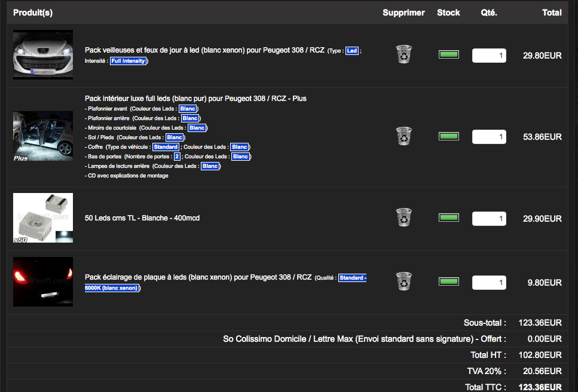The width and height of the screenshot is (578, 392).
Task: Edit quantity field for Pack éclairage de plaque
Action: pyautogui.click(x=488, y=283)
